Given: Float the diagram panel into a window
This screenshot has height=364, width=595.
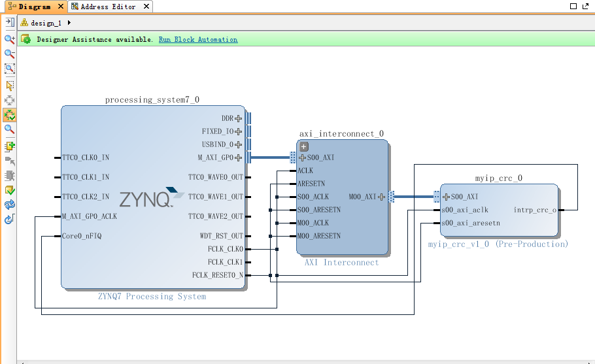Looking at the screenshot, I should tap(586, 6).
